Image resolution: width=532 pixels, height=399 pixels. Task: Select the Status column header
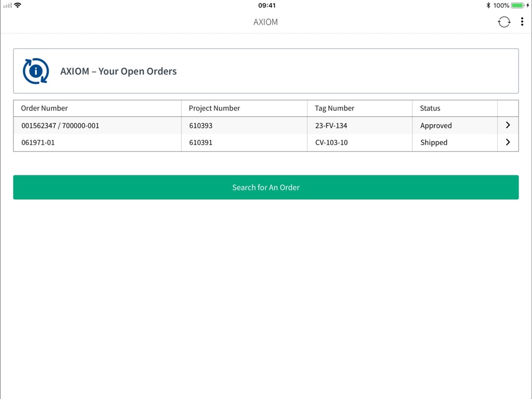click(x=430, y=108)
